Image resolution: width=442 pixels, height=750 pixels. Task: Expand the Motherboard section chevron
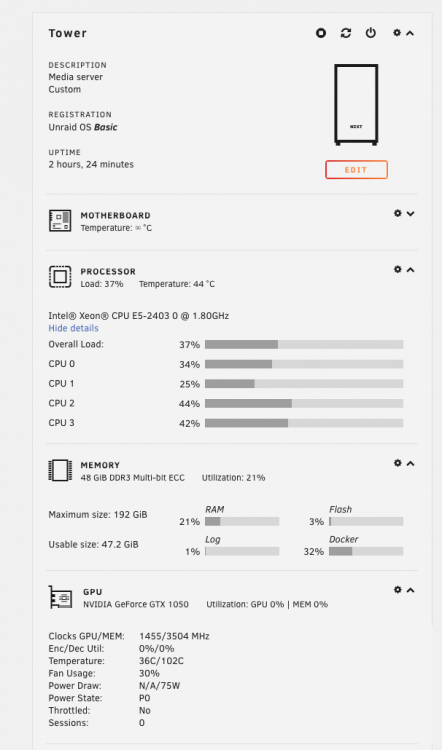(410, 214)
